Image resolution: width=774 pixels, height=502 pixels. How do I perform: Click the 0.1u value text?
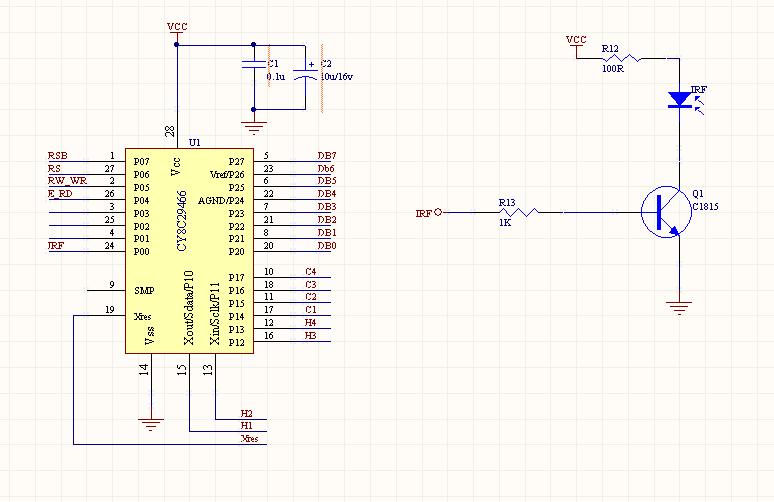276,77
